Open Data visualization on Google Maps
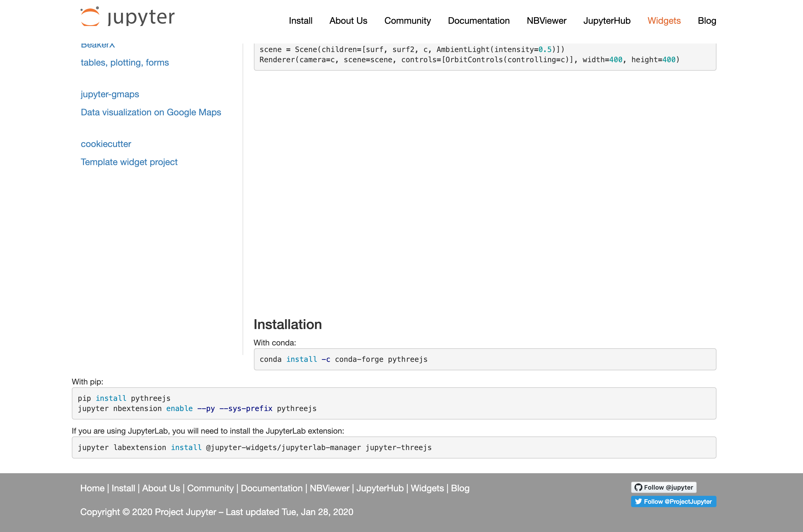Image resolution: width=803 pixels, height=532 pixels. click(151, 112)
